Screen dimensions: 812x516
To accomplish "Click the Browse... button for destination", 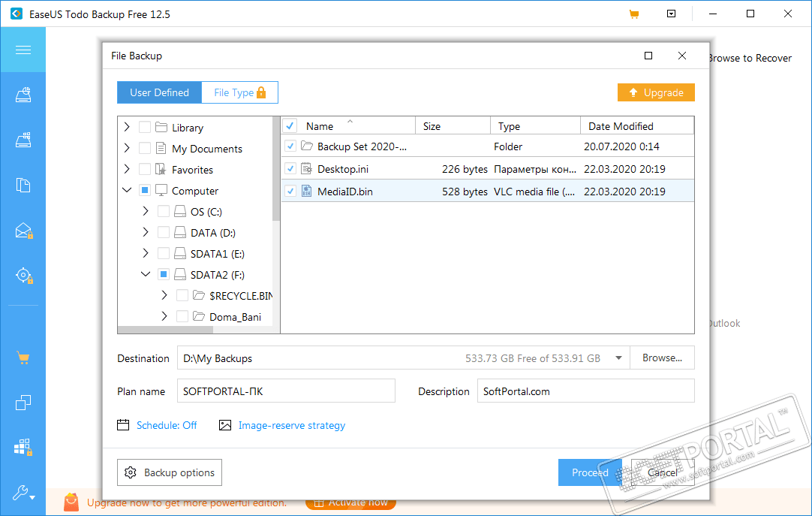I will pos(662,358).
